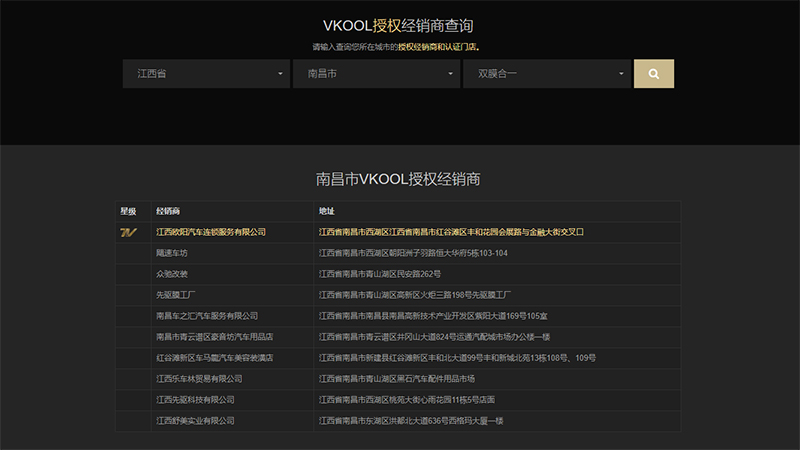This screenshot has width=800, height=450.
Task: Click the 地址 column header
Action: [327, 211]
